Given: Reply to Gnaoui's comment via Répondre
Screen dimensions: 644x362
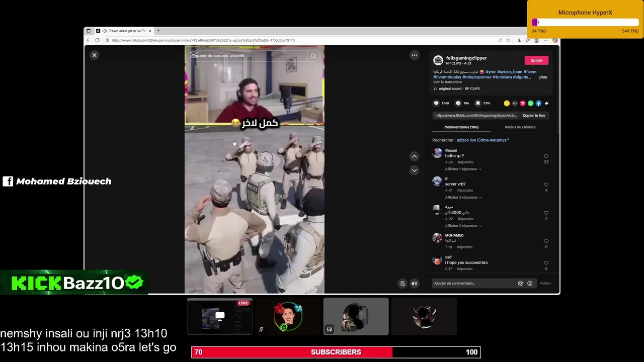Looking at the screenshot, I should point(465,162).
